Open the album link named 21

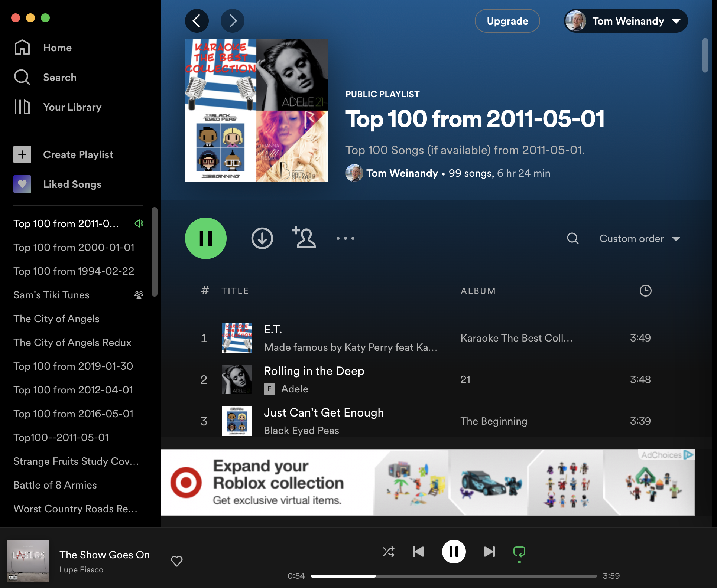pyautogui.click(x=465, y=379)
